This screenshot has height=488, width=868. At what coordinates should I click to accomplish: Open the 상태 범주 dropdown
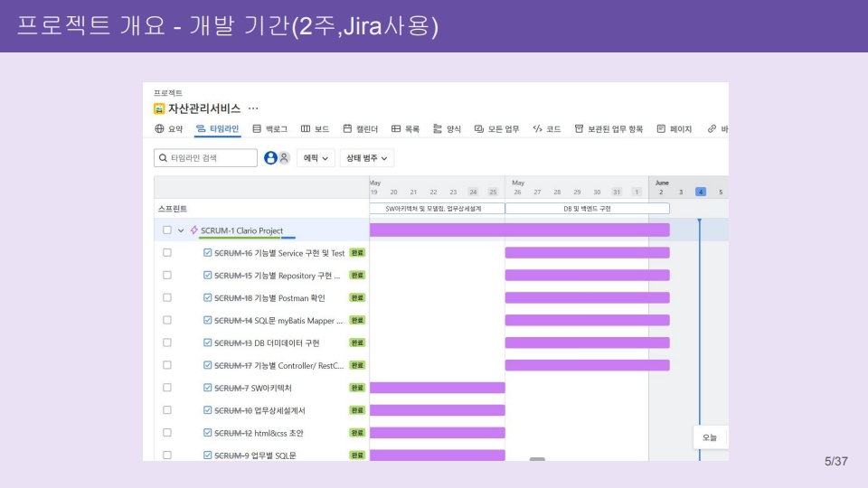tap(367, 158)
